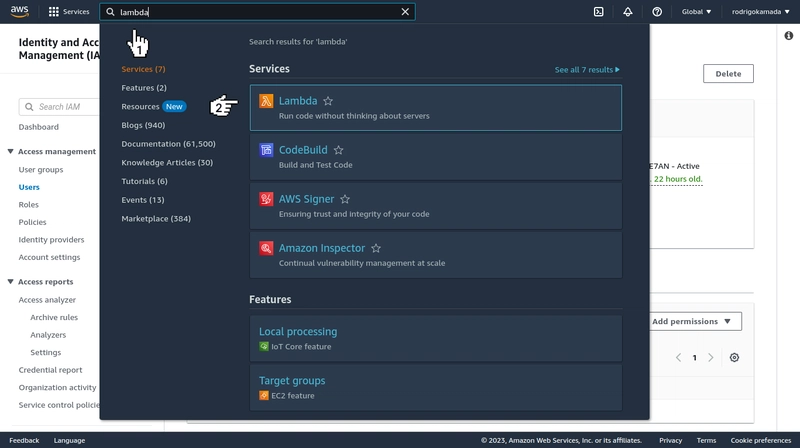Expand the Add permissions dropdown
This screenshot has width=800, height=448.
coord(695,321)
